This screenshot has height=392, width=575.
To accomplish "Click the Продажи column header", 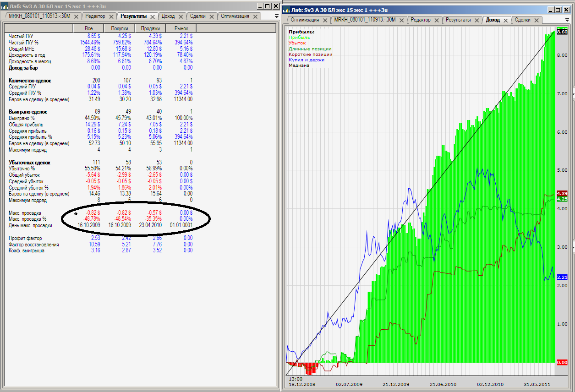I will coord(150,29).
